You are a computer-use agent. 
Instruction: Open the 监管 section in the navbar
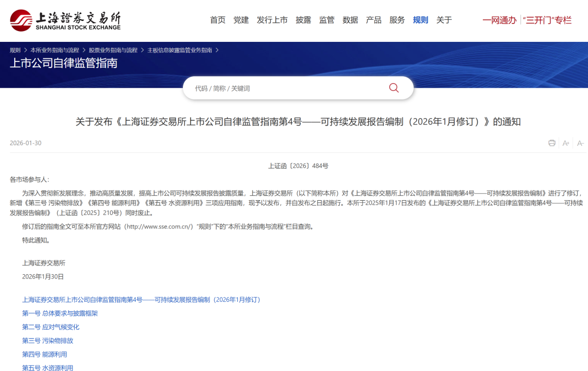(x=327, y=20)
